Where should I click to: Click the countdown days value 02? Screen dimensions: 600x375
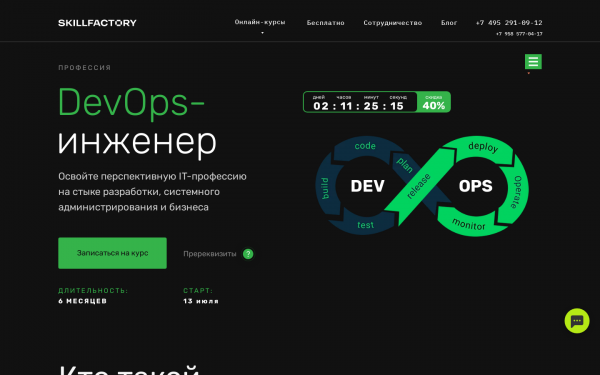321,106
